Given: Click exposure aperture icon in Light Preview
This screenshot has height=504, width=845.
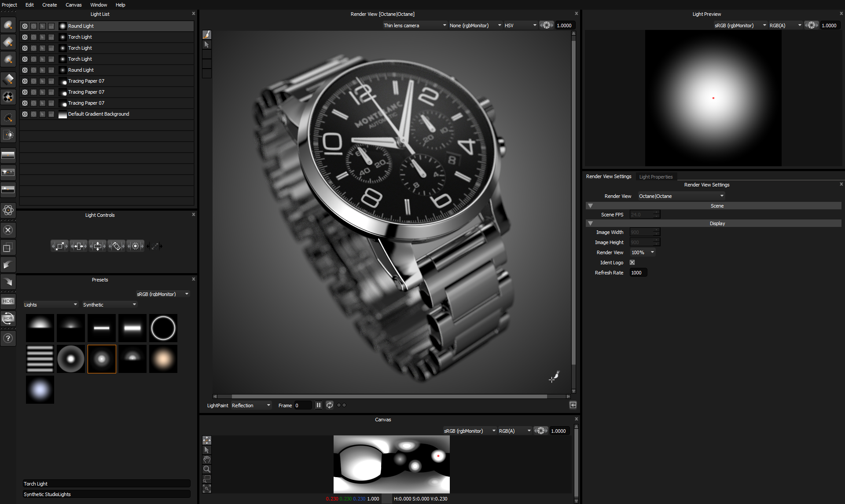Looking at the screenshot, I should 812,26.
